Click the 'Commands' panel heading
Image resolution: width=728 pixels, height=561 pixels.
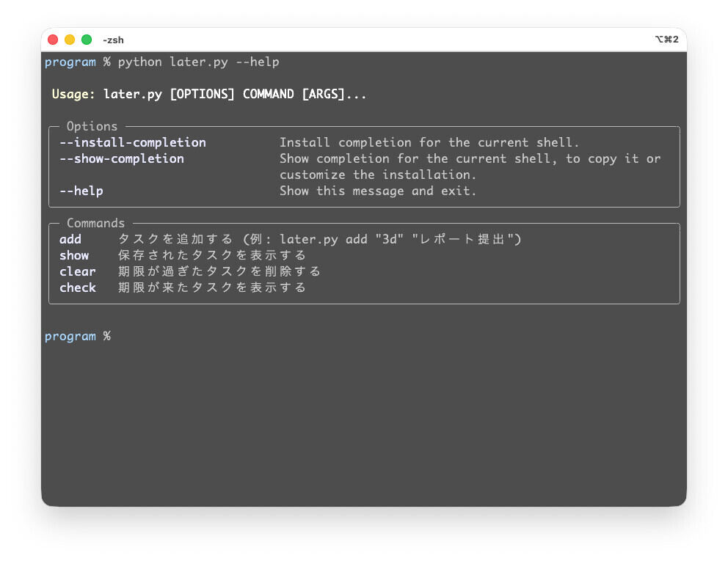[95, 223]
